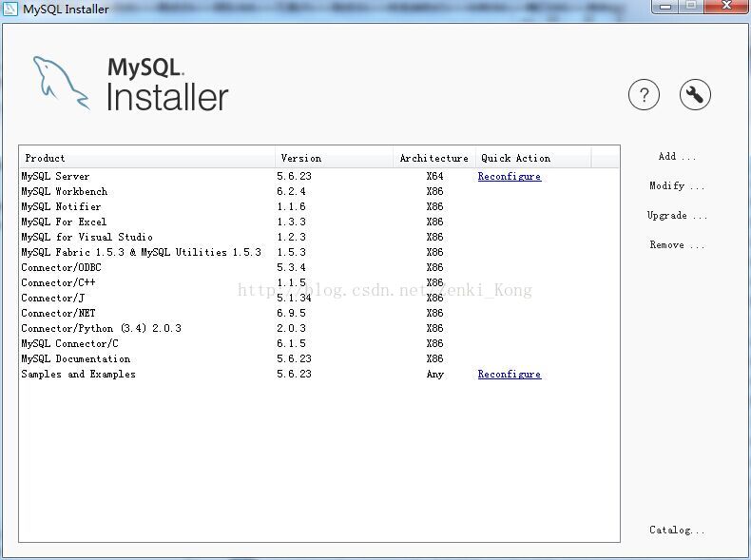Image resolution: width=751 pixels, height=560 pixels.
Task: Select the MySQL Connector/C row
Action: click(x=319, y=343)
